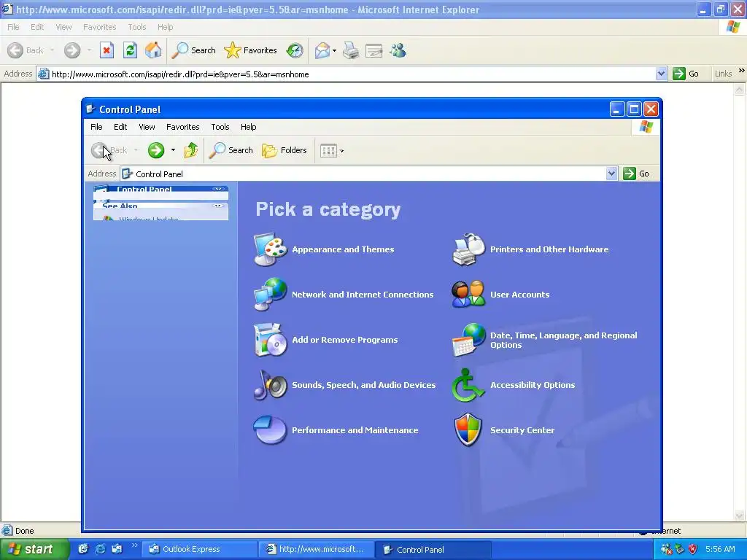Open Network and Internet Connections icon

pyautogui.click(x=270, y=295)
